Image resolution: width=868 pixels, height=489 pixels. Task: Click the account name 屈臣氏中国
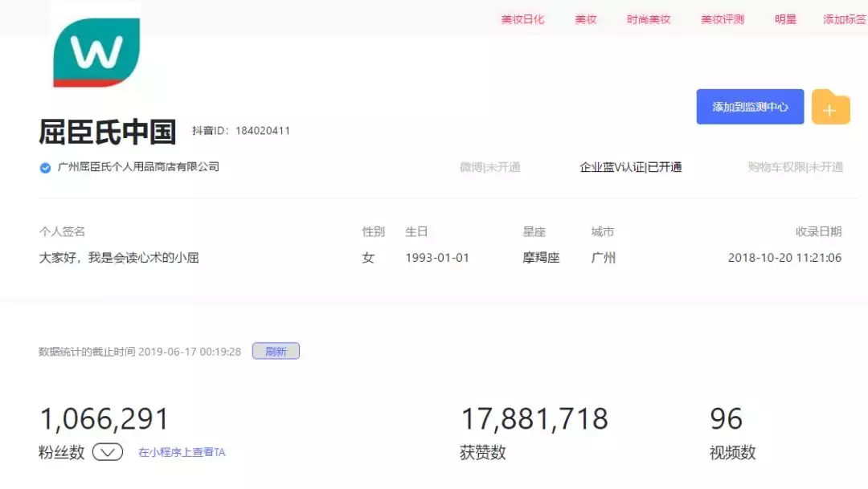tap(108, 132)
